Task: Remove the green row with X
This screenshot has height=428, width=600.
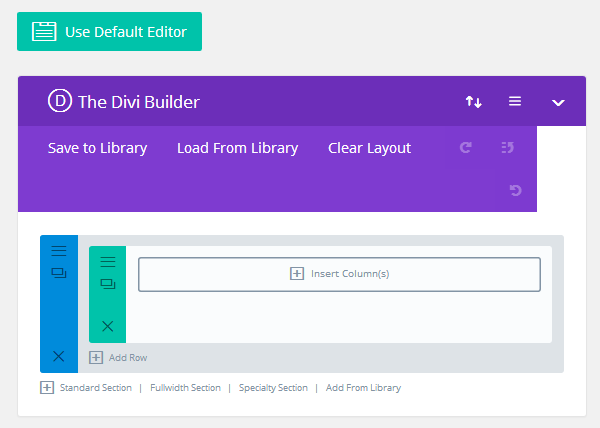Action: tap(108, 326)
